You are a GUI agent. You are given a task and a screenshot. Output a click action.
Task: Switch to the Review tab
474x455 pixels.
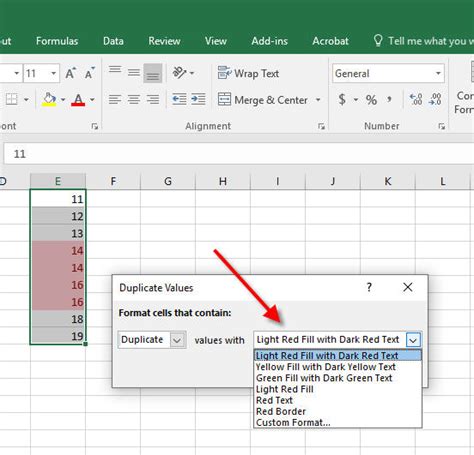click(x=164, y=41)
